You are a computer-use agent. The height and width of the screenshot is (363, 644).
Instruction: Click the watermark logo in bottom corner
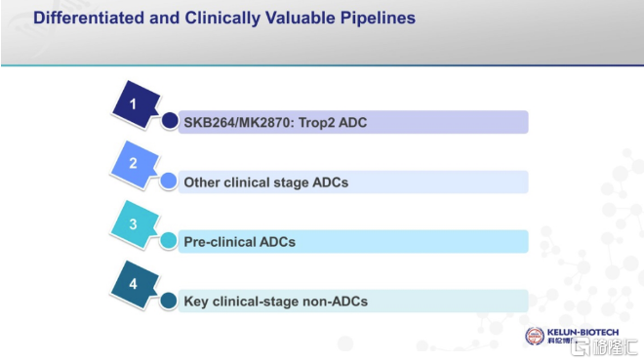pyautogui.click(x=605, y=347)
